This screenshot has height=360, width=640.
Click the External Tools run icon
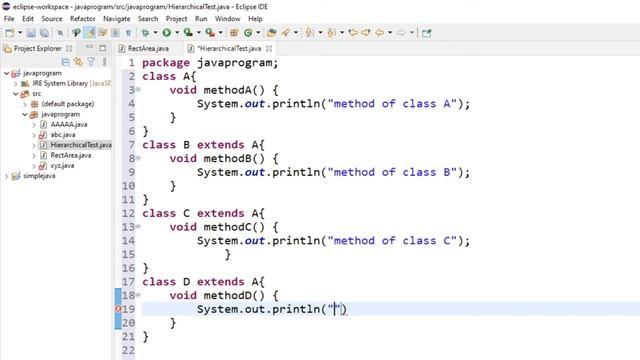pos(210,33)
